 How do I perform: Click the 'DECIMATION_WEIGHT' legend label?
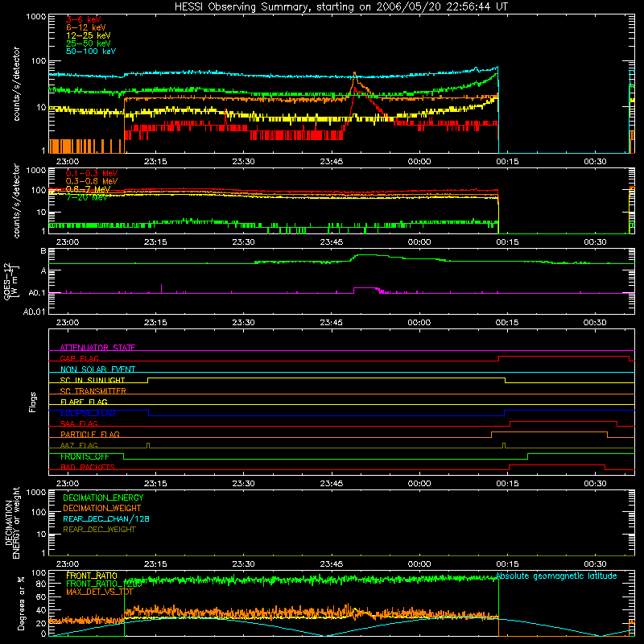click(x=102, y=508)
